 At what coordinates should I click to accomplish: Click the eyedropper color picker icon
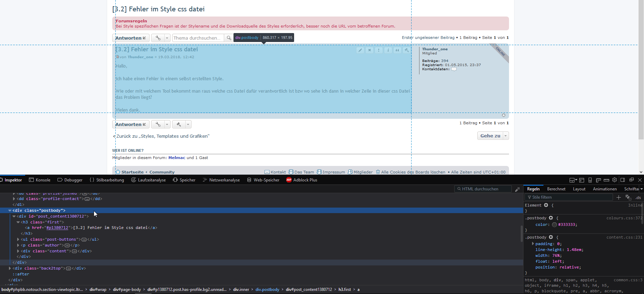517,189
